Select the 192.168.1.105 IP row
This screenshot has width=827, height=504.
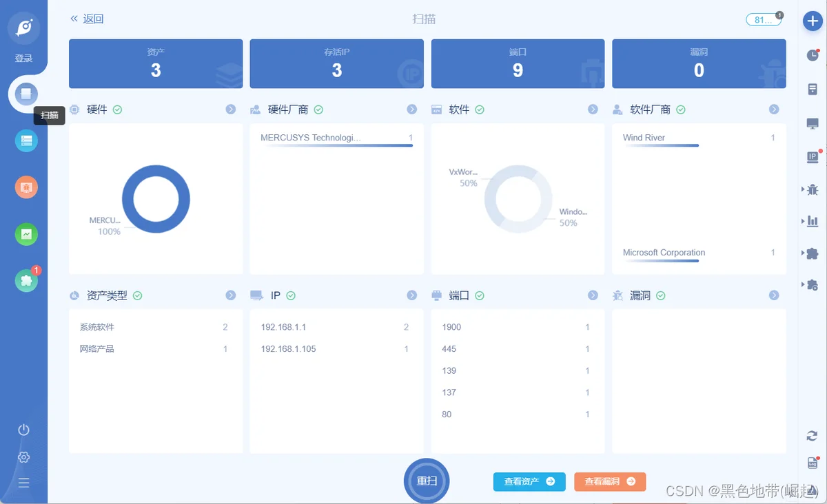tap(336, 349)
